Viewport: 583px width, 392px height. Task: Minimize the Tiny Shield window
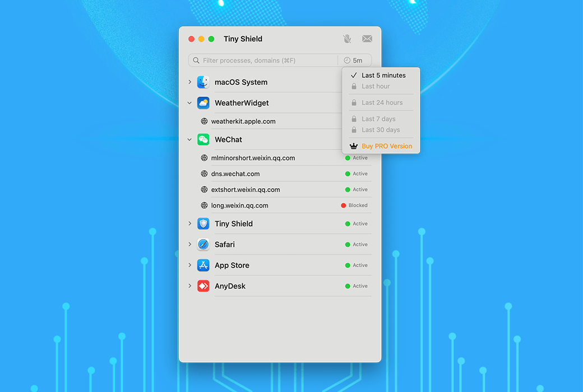pos(201,39)
